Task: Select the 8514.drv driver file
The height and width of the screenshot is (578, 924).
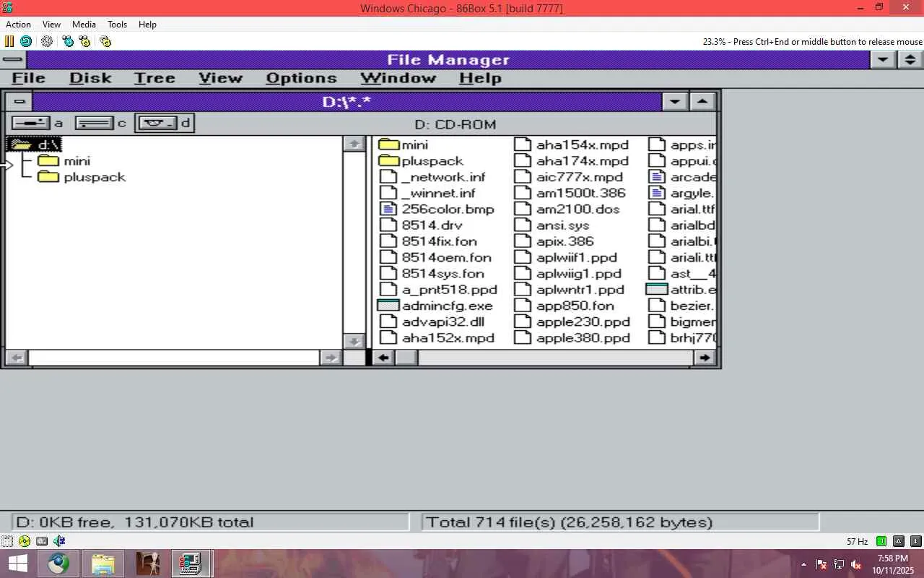Action: (x=421, y=225)
